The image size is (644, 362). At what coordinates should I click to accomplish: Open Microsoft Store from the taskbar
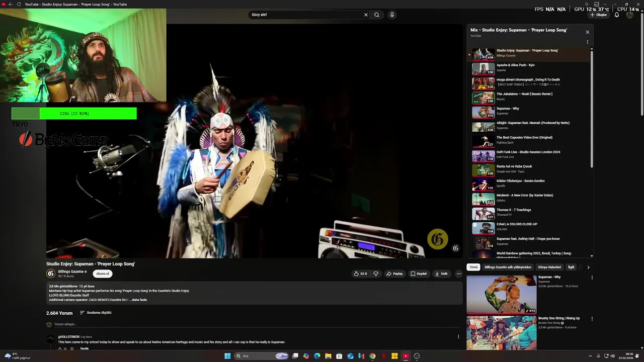pos(339,356)
